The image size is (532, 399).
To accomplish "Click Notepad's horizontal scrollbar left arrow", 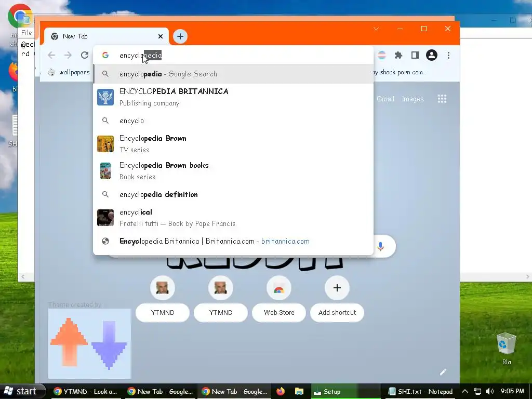I will point(23,276).
